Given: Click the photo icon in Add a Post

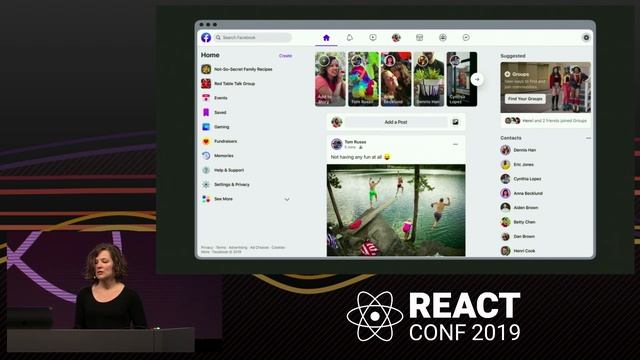Looking at the screenshot, I should (455, 122).
